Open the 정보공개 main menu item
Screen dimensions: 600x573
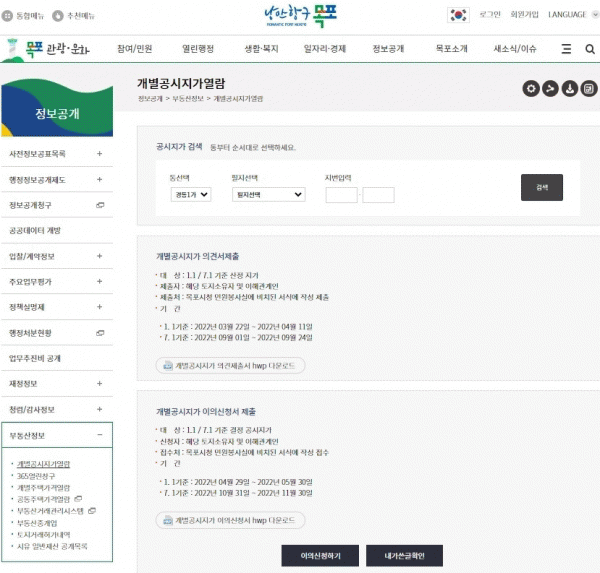tap(387, 48)
